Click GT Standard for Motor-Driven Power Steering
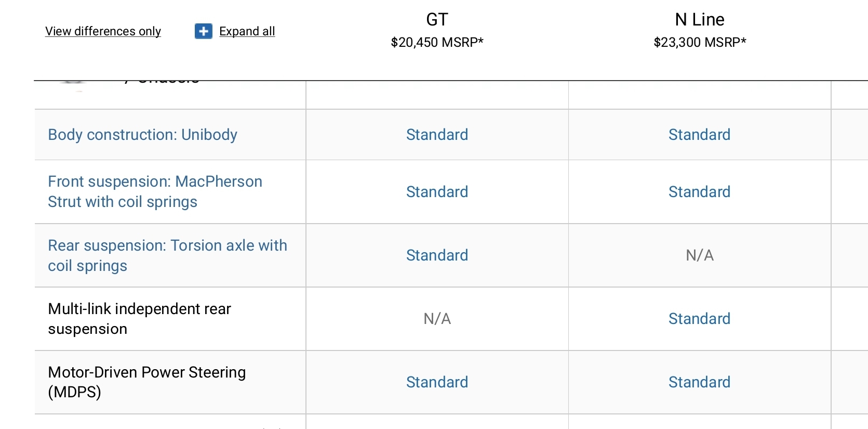The height and width of the screenshot is (429, 868). (x=437, y=382)
